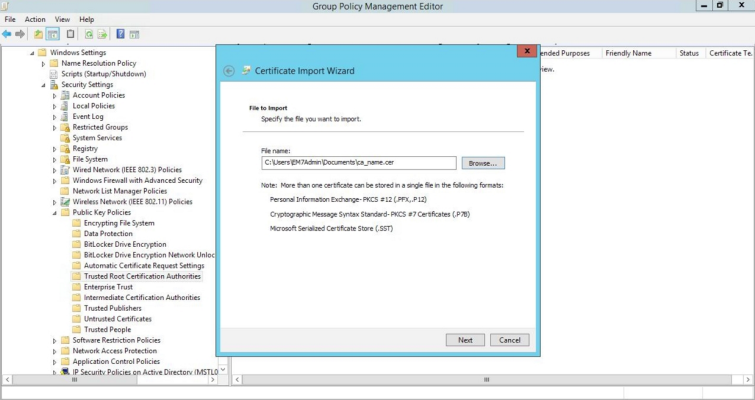Click the Browse... button

point(484,162)
